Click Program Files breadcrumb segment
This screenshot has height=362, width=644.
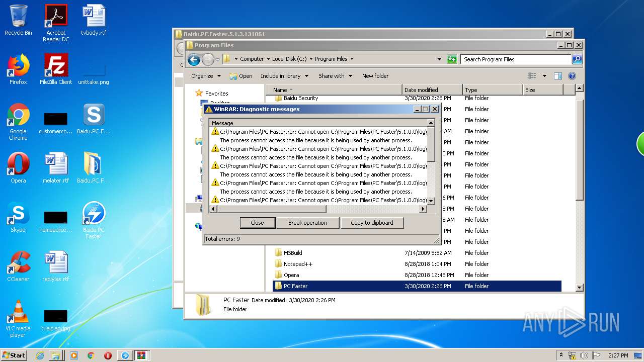click(x=331, y=59)
